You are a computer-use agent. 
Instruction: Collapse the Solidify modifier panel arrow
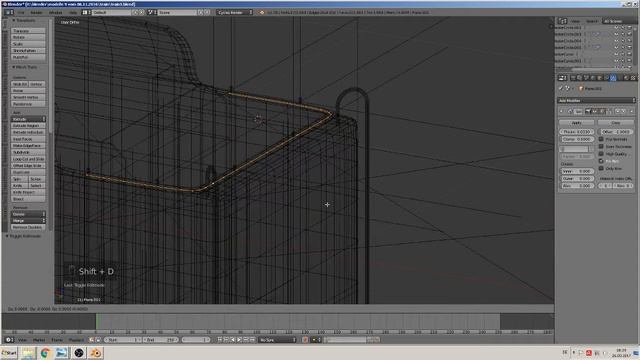562,111
